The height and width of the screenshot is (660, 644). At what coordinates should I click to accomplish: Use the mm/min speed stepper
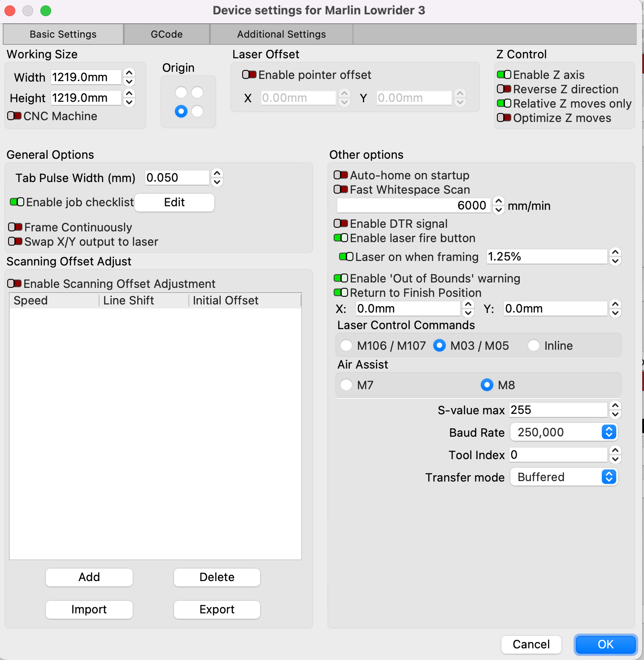click(x=499, y=205)
